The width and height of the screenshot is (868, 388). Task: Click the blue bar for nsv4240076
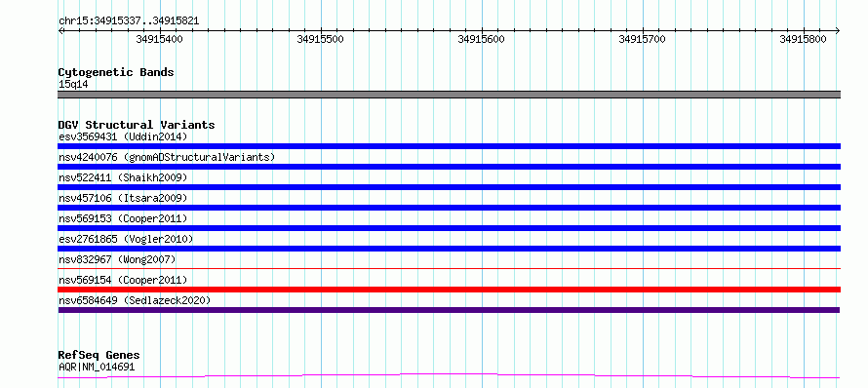pos(449,167)
